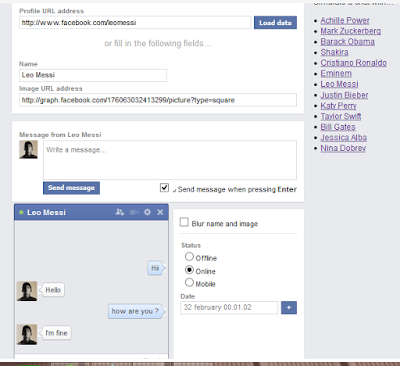Enable Blur name and image checkbox
400x366 pixels.
[x=184, y=222]
